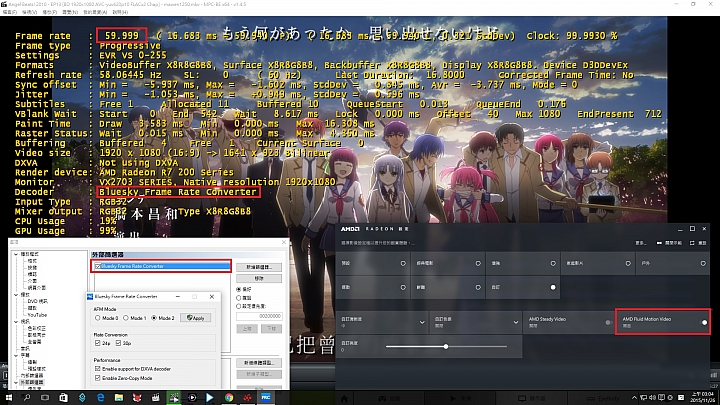720x405 pixels.
Task: Open taskbar search magnifier icon
Action: click(x=27, y=398)
